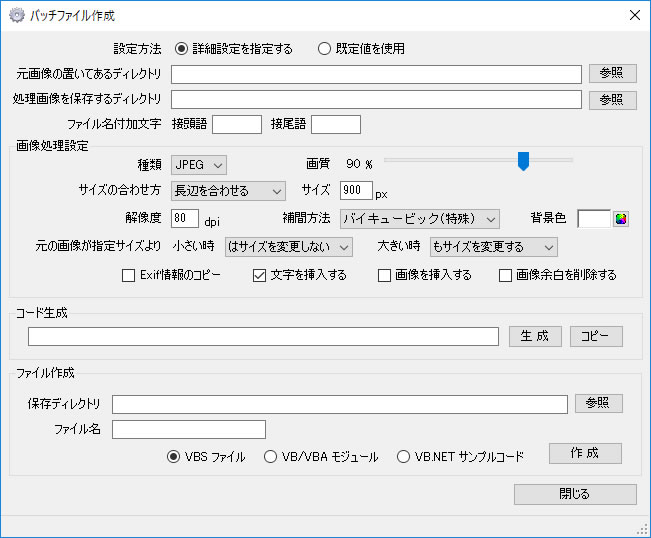Open the 種類 JPEG dropdown

pos(199,165)
